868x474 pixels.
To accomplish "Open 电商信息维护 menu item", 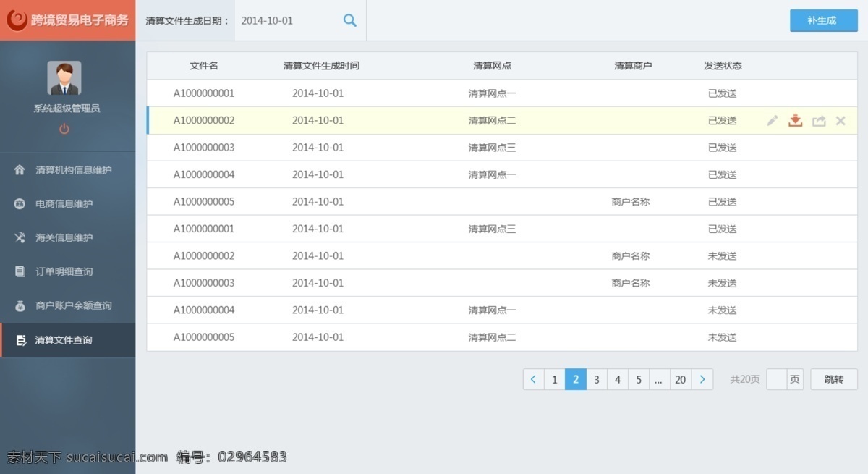I will 67,204.
